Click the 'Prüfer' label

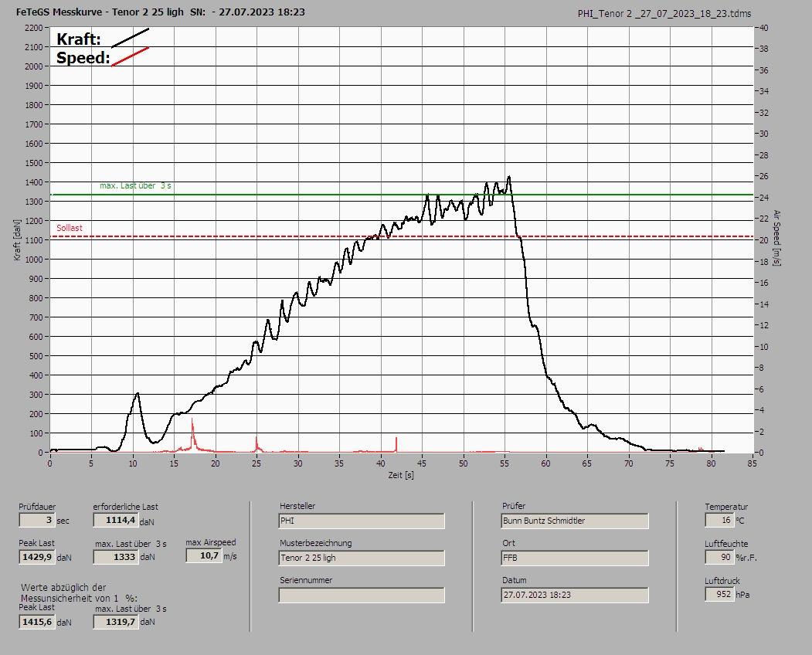coord(514,506)
